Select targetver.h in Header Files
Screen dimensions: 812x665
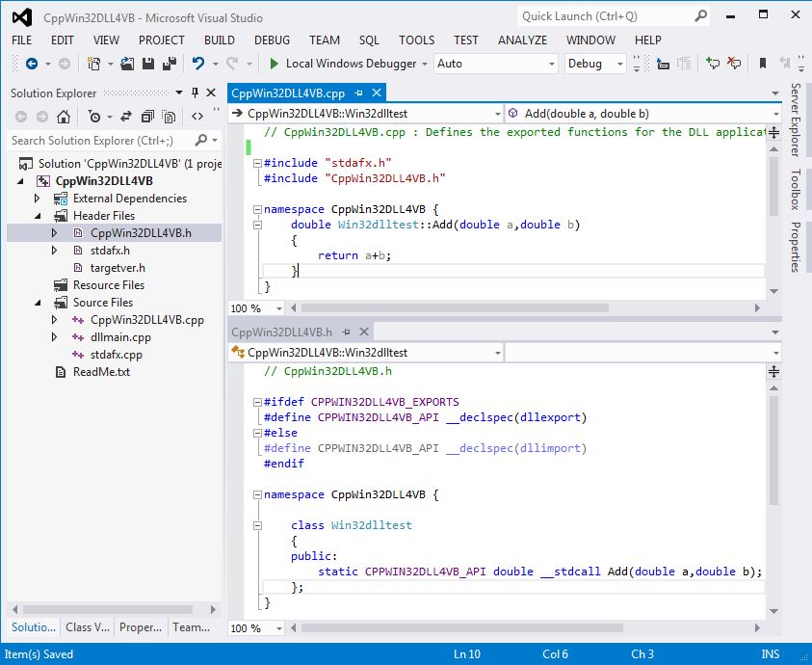pos(118,268)
